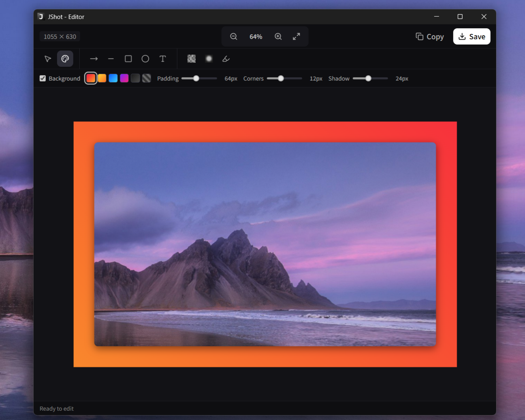Select the line drawing tool
Viewport: 525px width, 420px height.
(111, 59)
